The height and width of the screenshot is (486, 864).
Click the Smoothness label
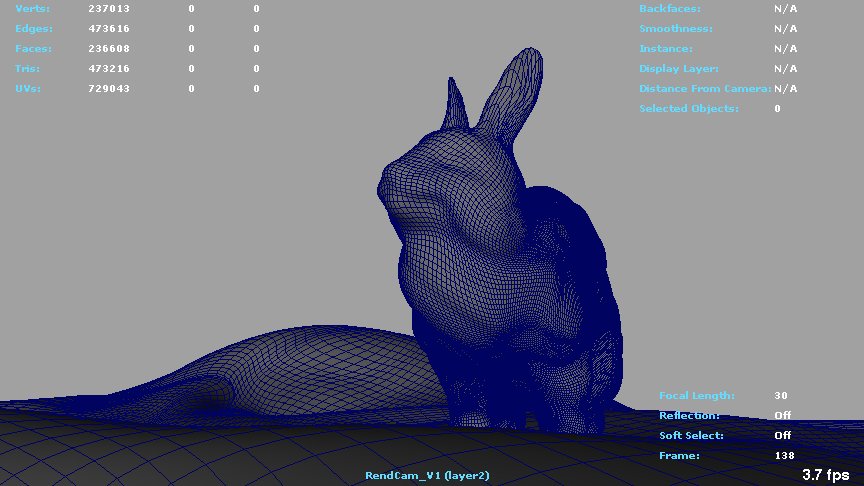676,28
